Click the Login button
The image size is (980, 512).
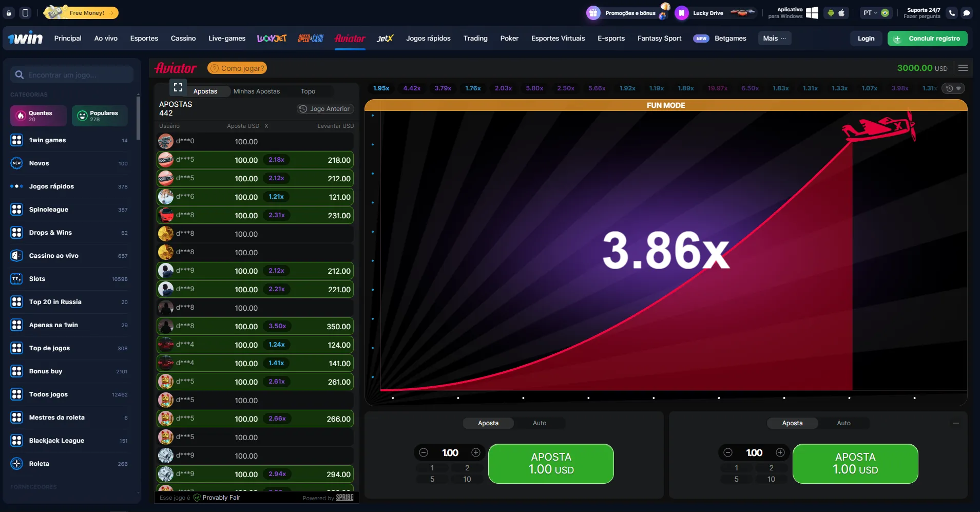[866, 39]
